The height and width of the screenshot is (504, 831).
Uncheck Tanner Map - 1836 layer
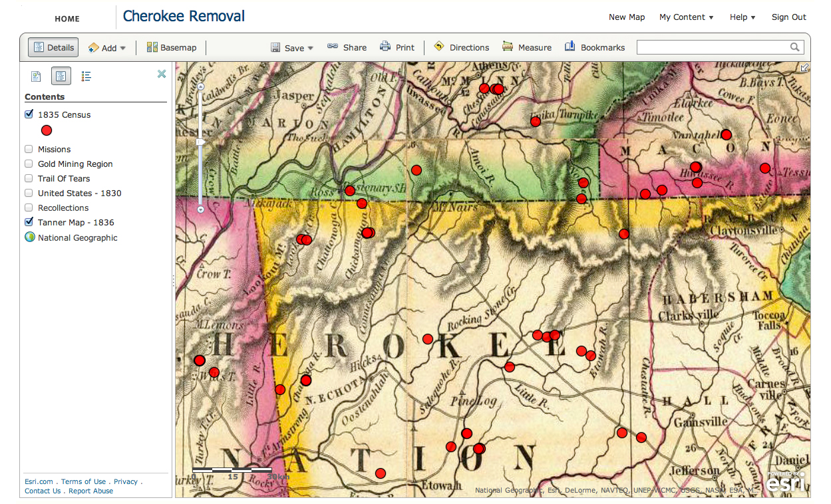[x=29, y=222]
